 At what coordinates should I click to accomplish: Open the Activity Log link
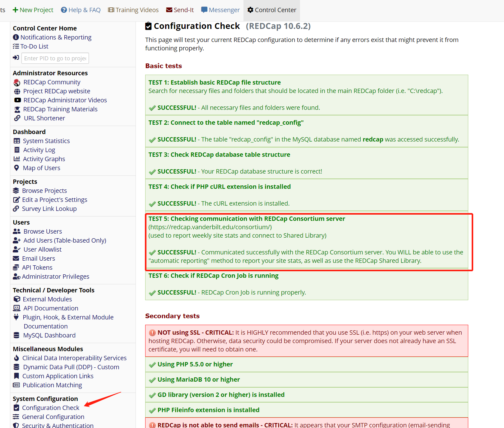coord(39,150)
